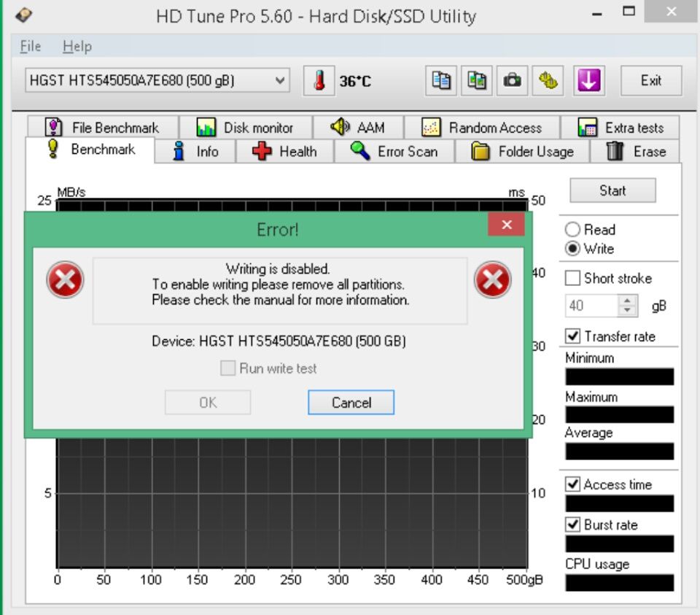Screen dimensions: 700x615
Task: Open the Health tab
Action: [285, 152]
